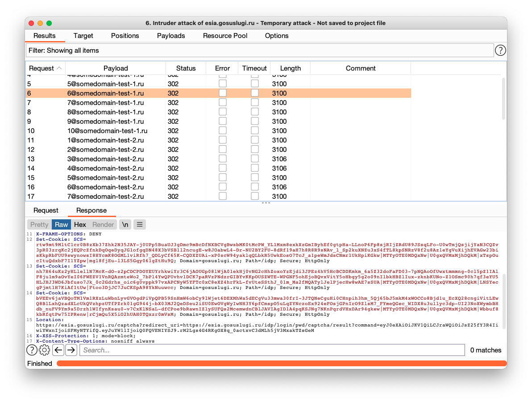This screenshot has height=402, width=532.
Task: Select the Pretty view button
Action: click(x=39, y=224)
